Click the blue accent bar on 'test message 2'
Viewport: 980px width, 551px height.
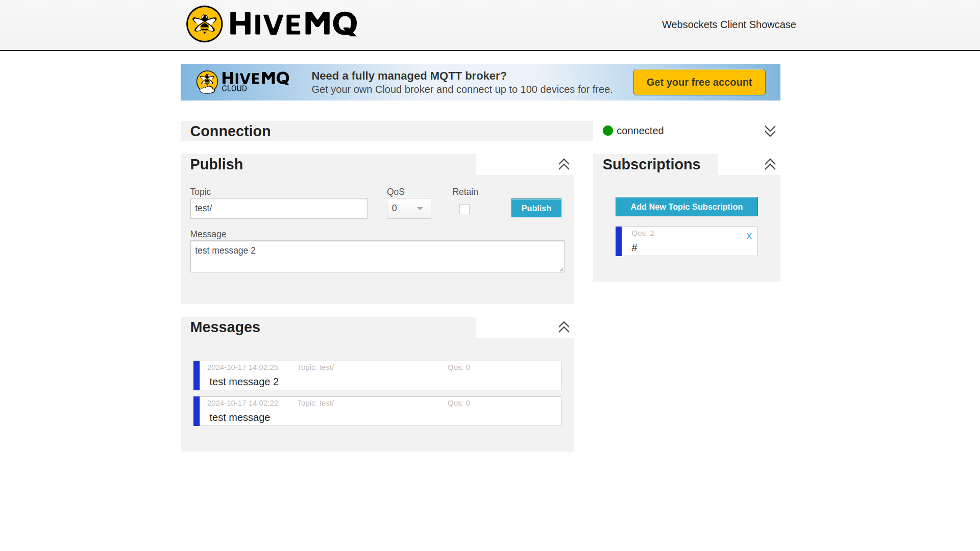[x=197, y=375]
